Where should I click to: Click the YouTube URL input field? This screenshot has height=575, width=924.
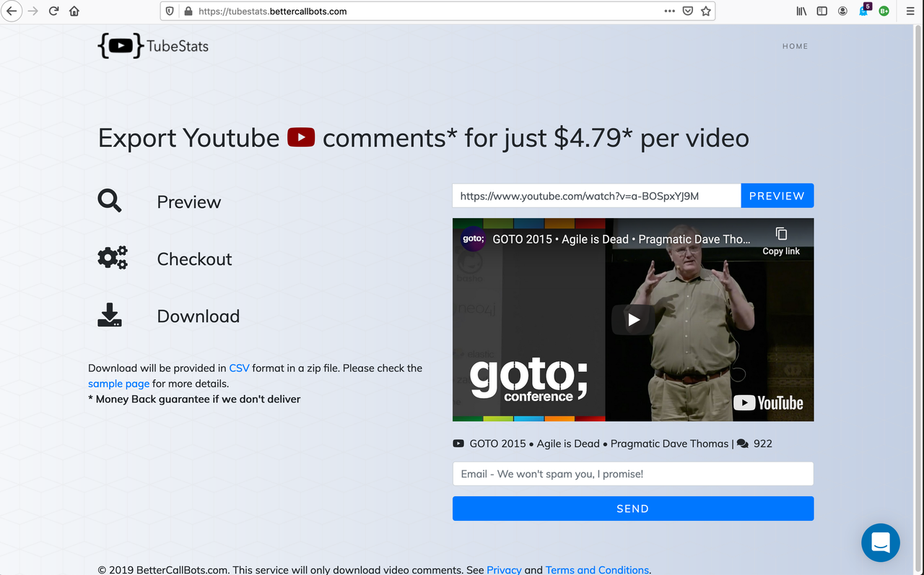coord(596,196)
